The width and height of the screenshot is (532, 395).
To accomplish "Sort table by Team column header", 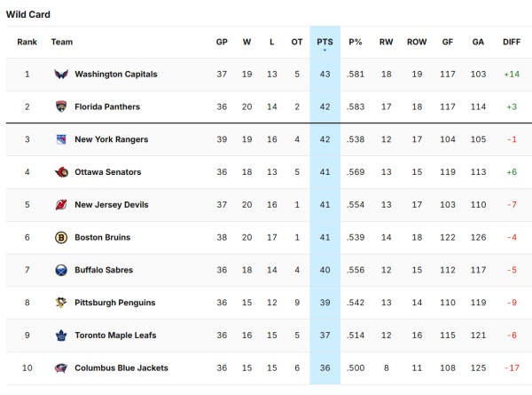I will tap(62, 42).
